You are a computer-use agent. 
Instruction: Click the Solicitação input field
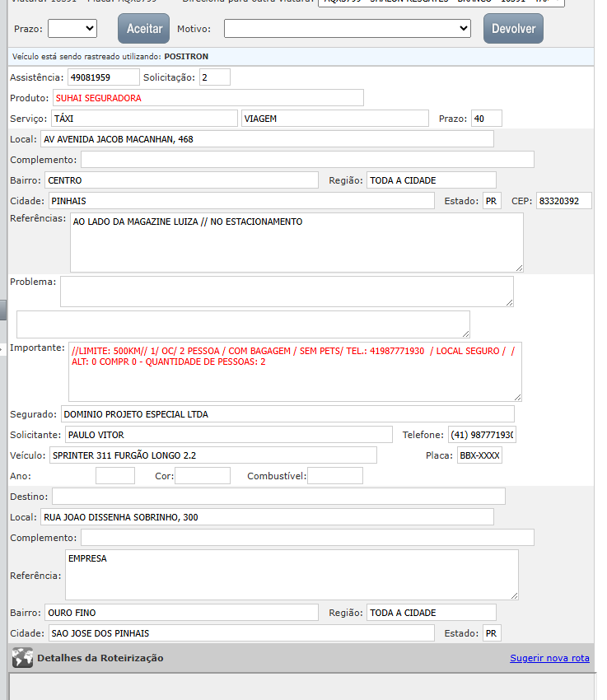214,77
